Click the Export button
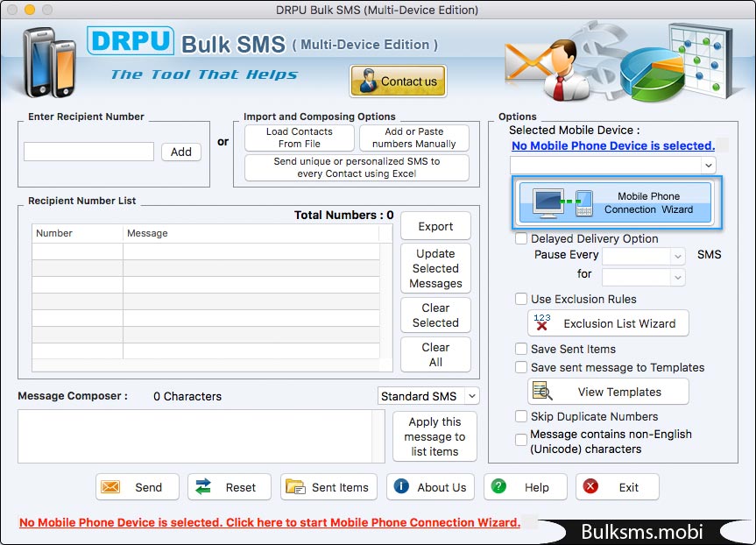 point(436,226)
